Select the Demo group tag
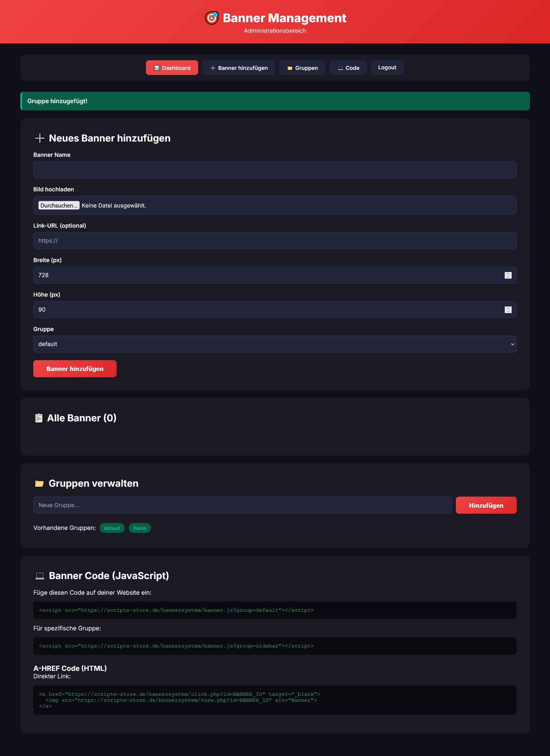This screenshot has width=550, height=756. [x=140, y=528]
